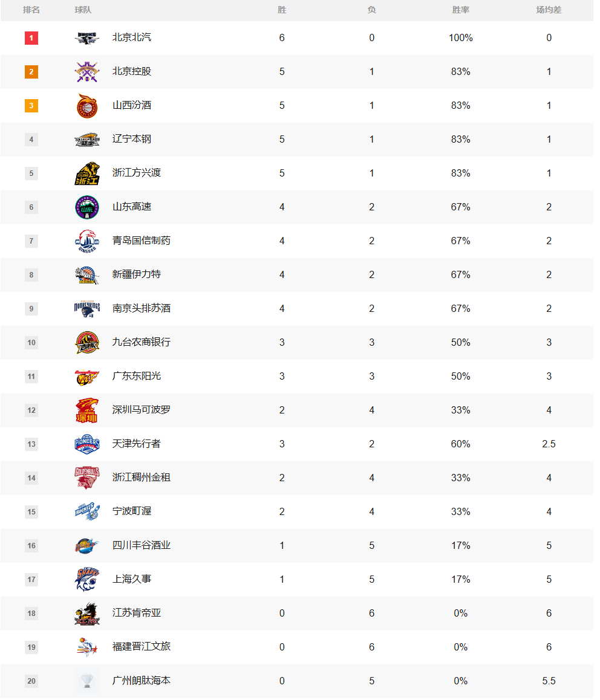The height and width of the screenshot is (700, 600).
Task: Click the red rank 1 badge
Action: click(x=31, y=38)
